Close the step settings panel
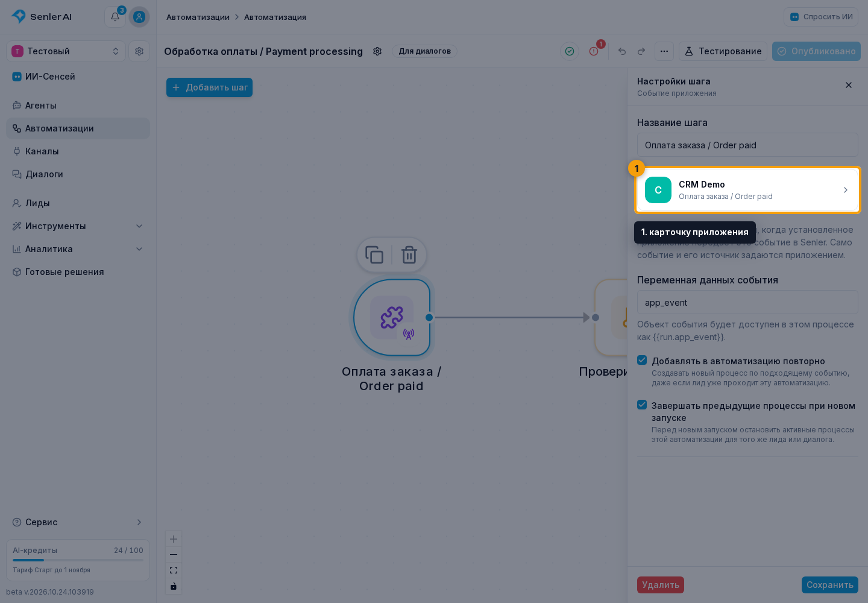This screenshot has height=603, width=868. (849, 85)
